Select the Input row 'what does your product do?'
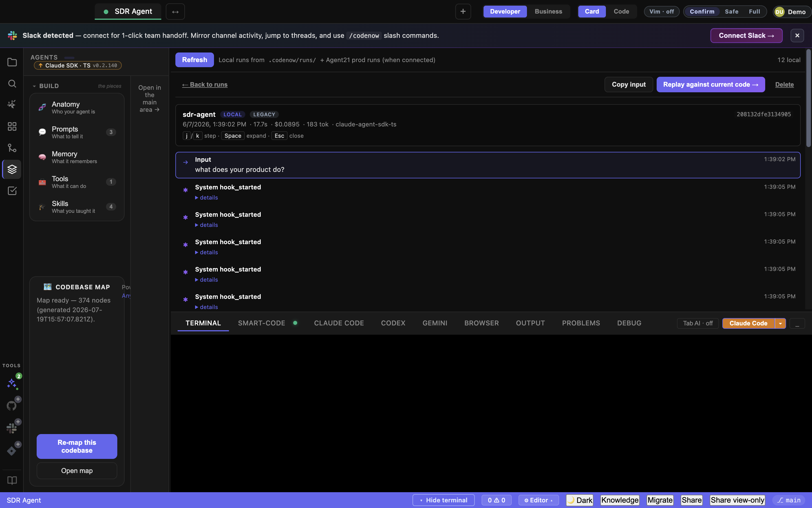The height and width of the screenshot is (508, 812). (x=488, y=165)
